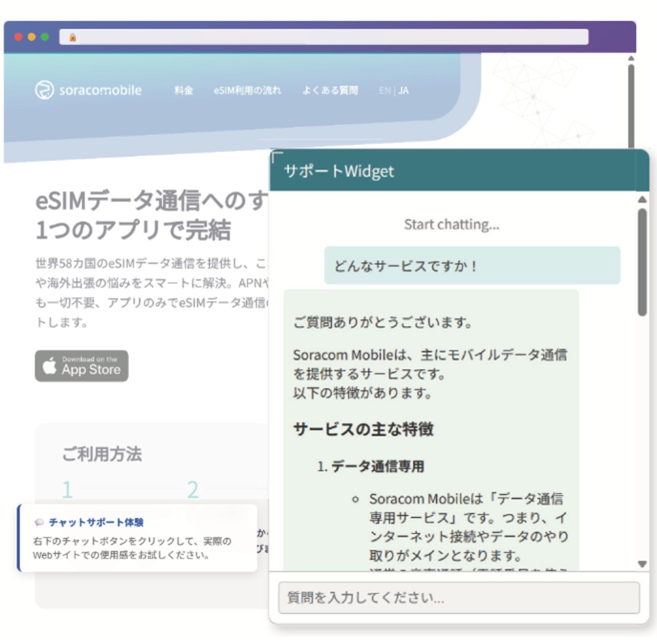Click the 以下の特徴があります。 line

click(x=363, y=393)
